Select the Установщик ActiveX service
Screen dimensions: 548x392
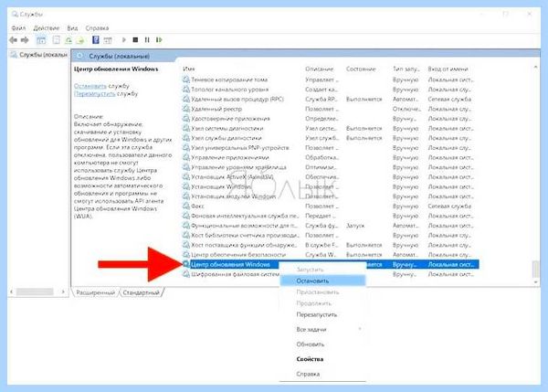pyautogui.click(x=232, y=177)
